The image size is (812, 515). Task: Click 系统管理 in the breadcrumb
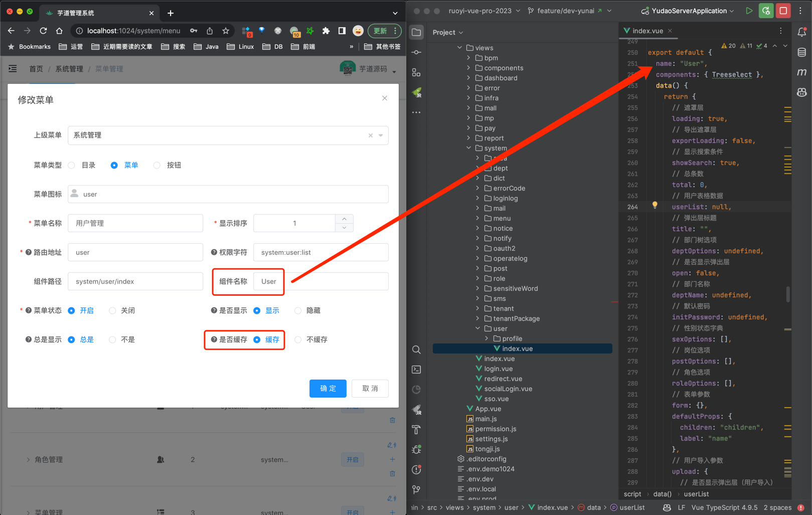point(69,69)
